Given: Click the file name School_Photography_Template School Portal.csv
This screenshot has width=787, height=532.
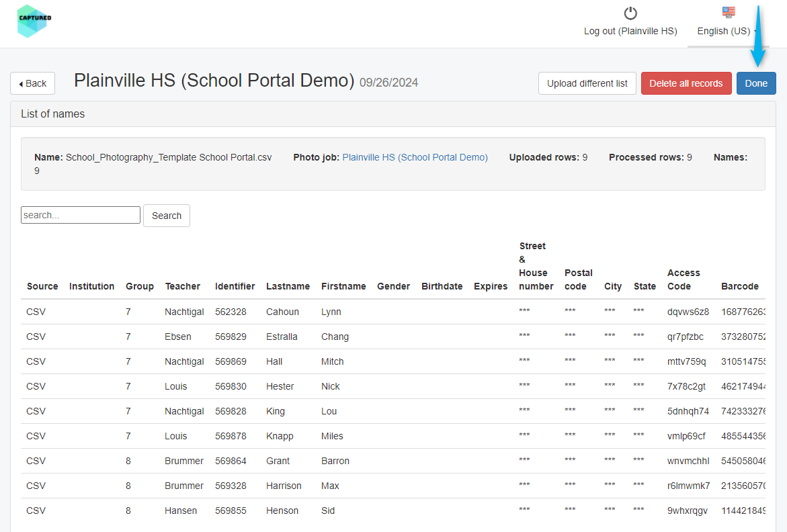Looking at the screenshot, I should tap(169, 157).
